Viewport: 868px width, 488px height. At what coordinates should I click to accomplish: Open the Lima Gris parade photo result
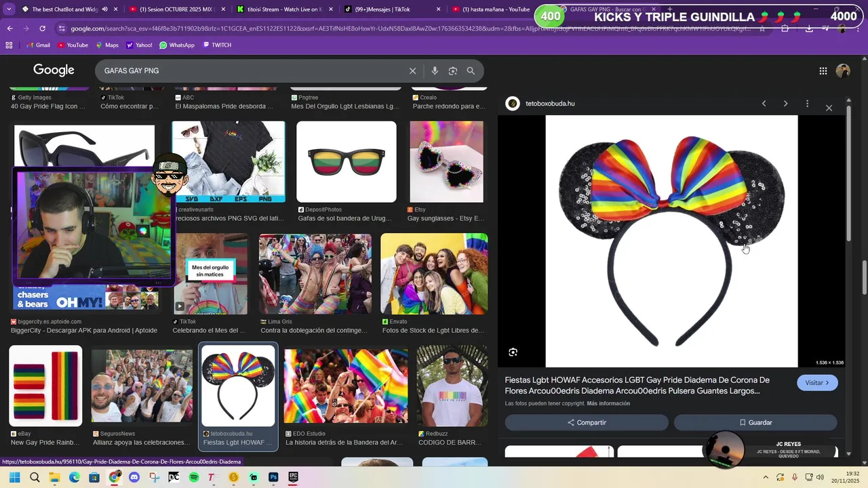(315, 274)
